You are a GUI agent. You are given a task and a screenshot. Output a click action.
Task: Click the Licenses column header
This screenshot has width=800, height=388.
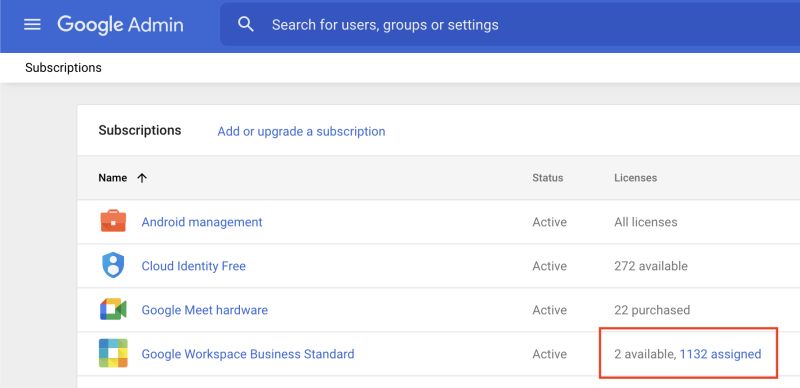635,178
